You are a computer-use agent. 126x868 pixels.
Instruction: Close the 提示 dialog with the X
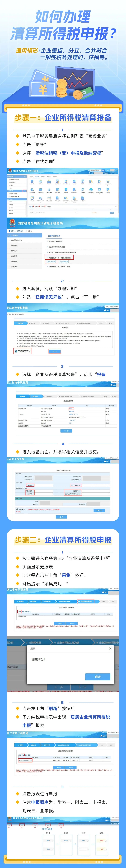point(110,649)
